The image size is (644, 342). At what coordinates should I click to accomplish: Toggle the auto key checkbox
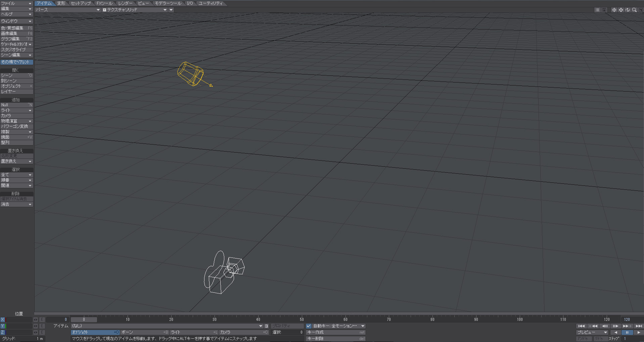(309, 326)
